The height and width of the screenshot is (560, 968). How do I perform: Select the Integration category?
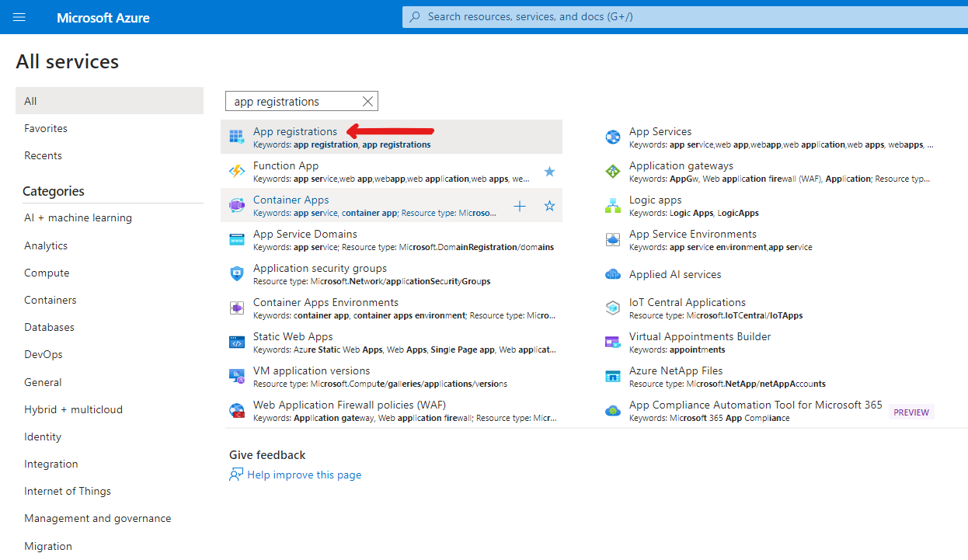point(51,464)
